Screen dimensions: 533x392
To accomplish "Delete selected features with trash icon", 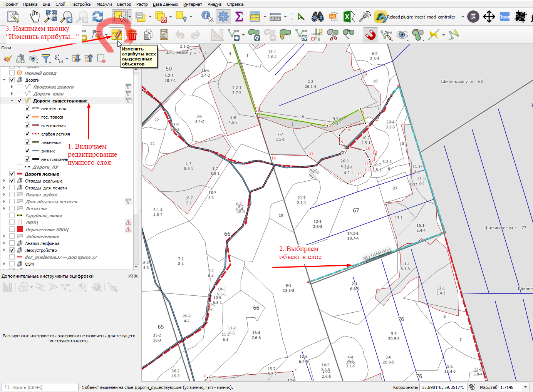I will 132,35.
